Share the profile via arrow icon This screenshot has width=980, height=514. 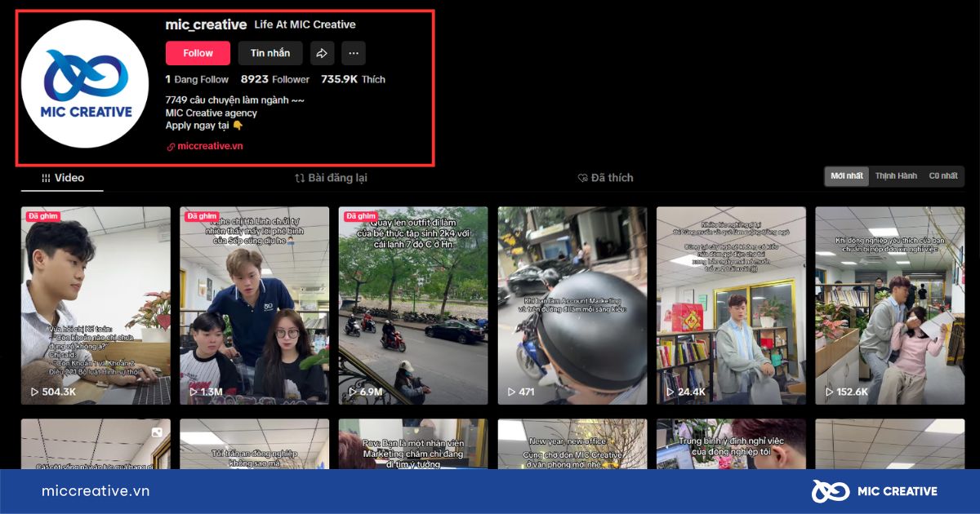[x=322, y=53]
